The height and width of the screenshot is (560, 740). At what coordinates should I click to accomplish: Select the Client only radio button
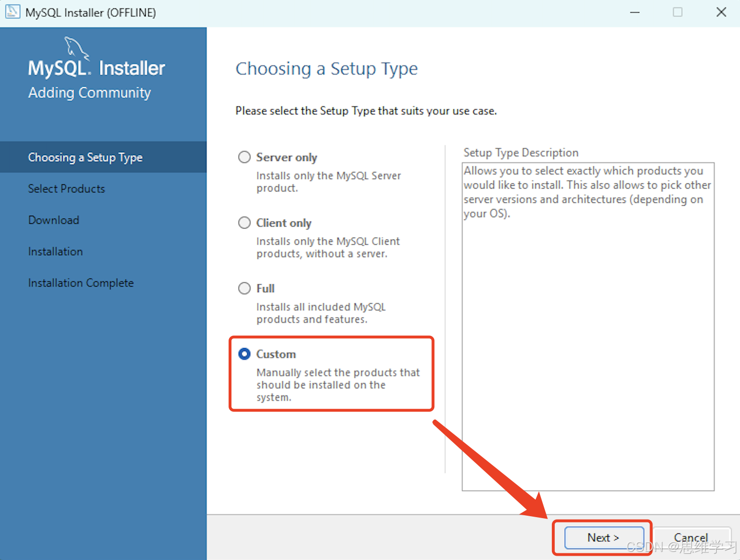244,223
